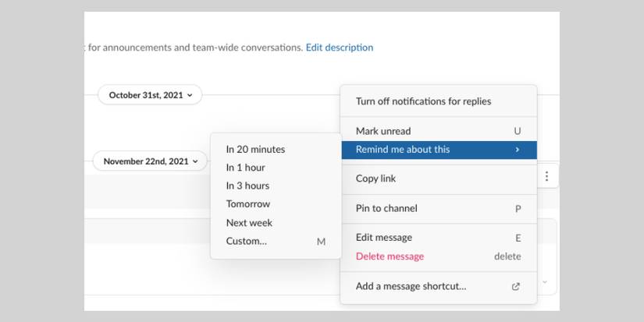644x322 pixels.
Task: Select Turn off notifications for replies
Action: pyautogui.click(x=439, y=101)
